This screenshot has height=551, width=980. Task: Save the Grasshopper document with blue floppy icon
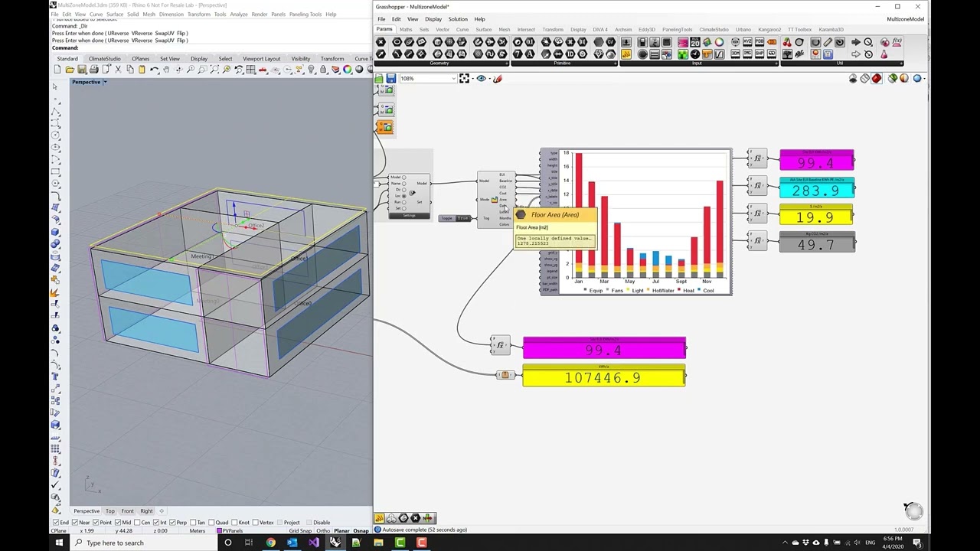[391, 78]
